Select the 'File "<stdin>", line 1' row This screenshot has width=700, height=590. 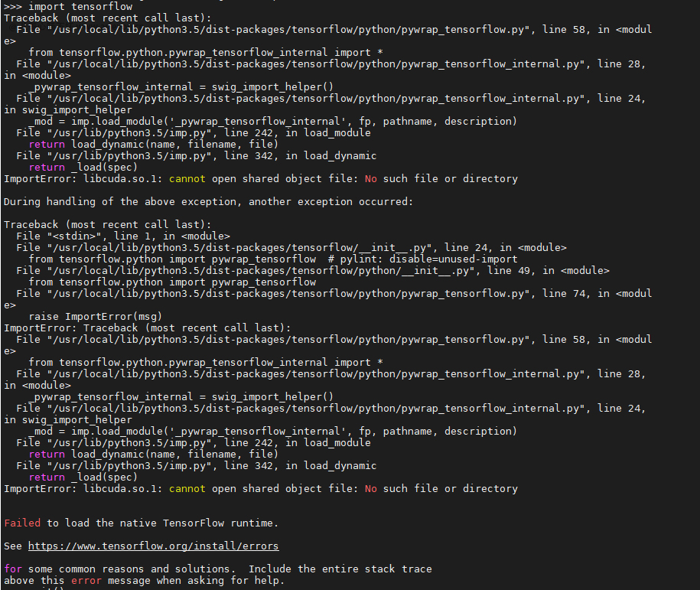[122, 236]
